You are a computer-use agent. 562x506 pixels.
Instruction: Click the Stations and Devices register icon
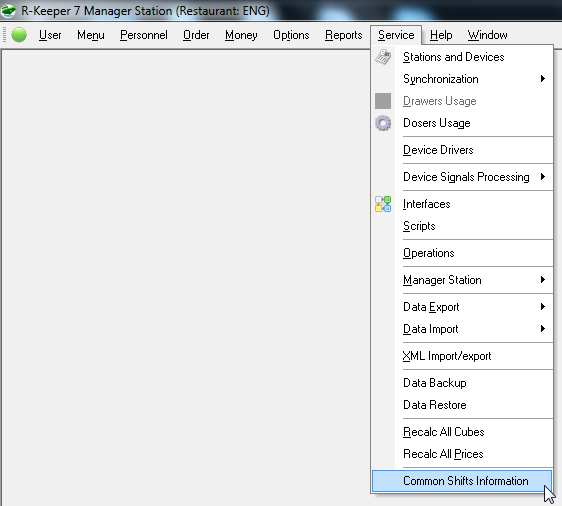[383, 57]
